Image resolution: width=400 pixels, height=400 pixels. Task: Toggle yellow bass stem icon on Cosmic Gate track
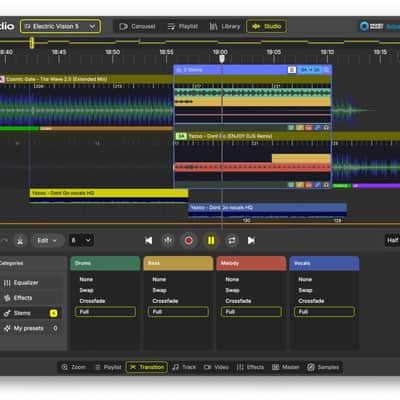pyautogui.click(x=300, y=127)
